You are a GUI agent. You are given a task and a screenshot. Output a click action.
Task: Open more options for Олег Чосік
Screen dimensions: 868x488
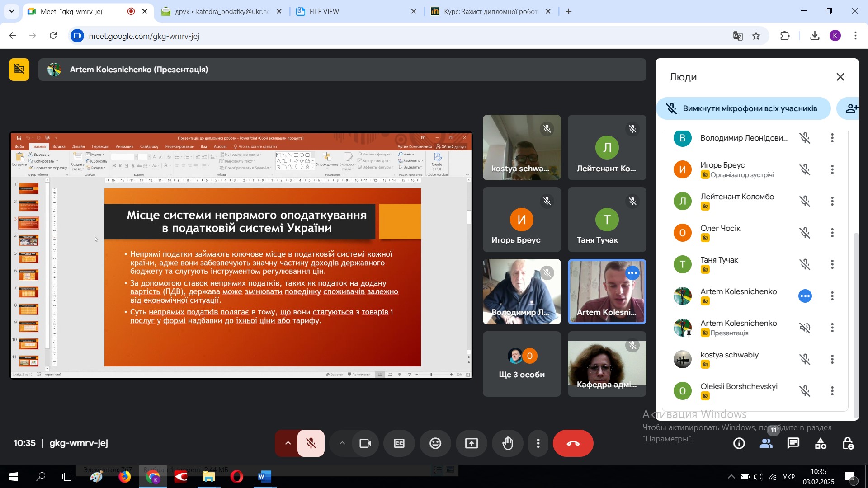[x=832, y=233]
